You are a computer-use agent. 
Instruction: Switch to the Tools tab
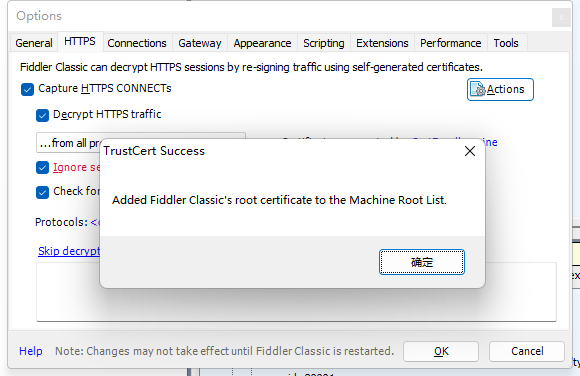click(x=506, y=43)
